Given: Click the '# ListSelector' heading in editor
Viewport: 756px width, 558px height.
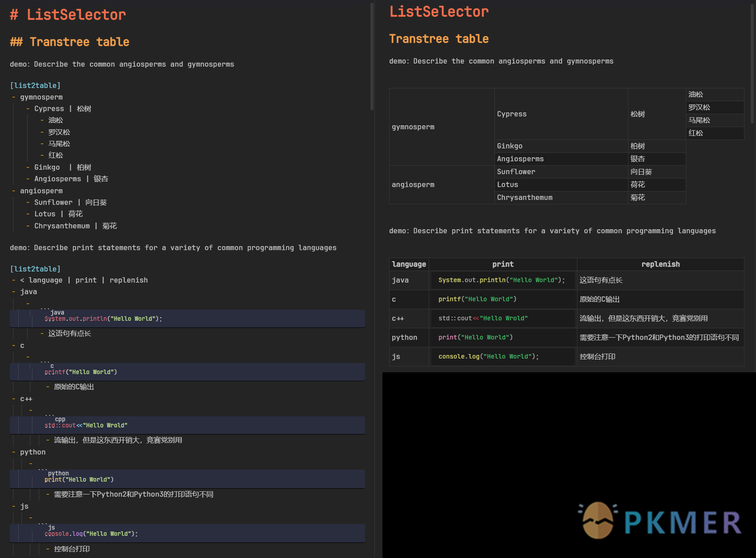Looking at the screenshot, I should 68,15.
